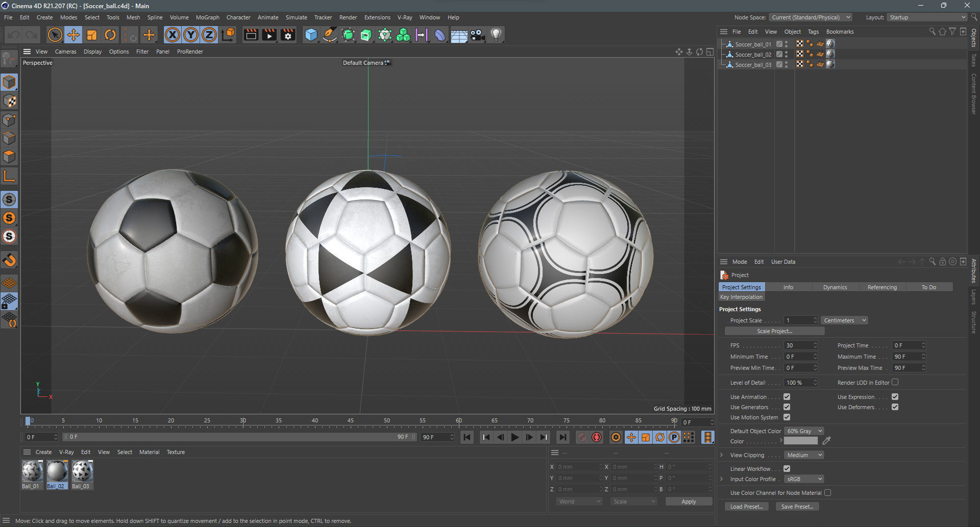
Task: Open the View Clipping Medium dropdown
Action: pos(804,455)
